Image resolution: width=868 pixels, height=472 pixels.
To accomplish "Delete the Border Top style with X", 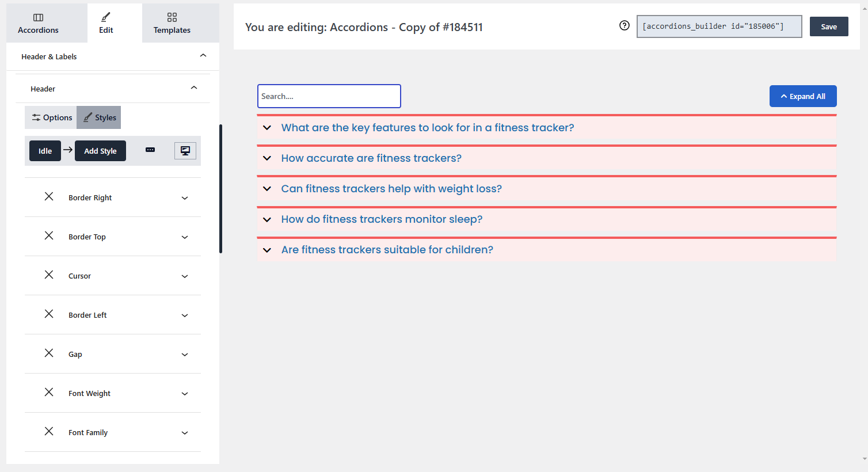I will pos(49,236).
